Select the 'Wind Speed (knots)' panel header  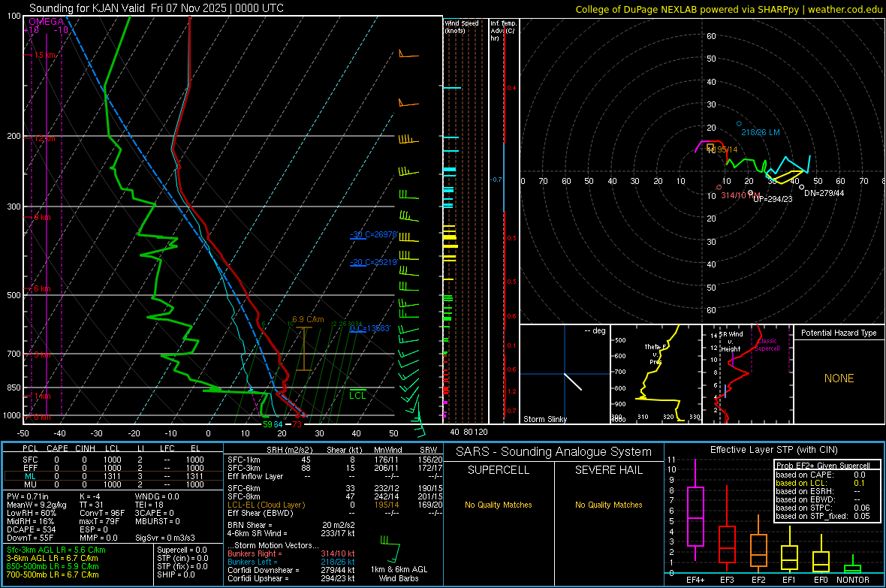click(462, 26)
